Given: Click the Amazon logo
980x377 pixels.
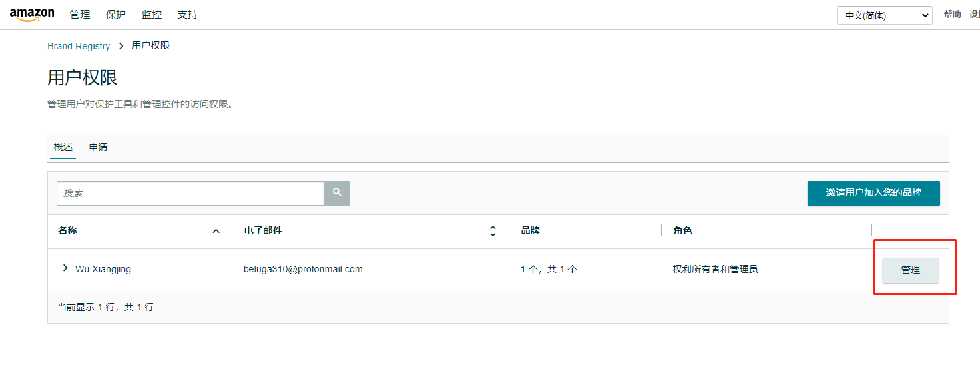Looking at the screenshot, I should click(31, 15).
